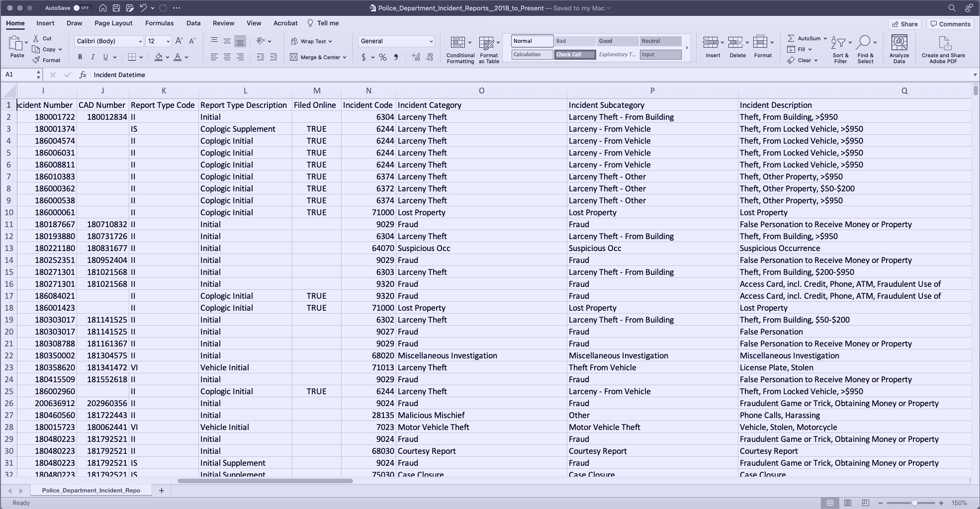This screenshot has width=980, height=509.
Task: Open the Conditional Formatting gallery
Action: click(x=460, y=49)
